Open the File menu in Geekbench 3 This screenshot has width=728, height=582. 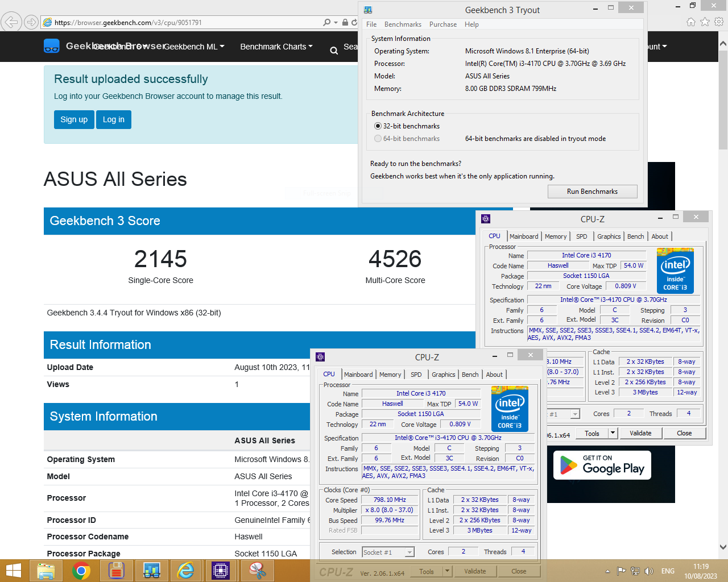click(371, 24)
